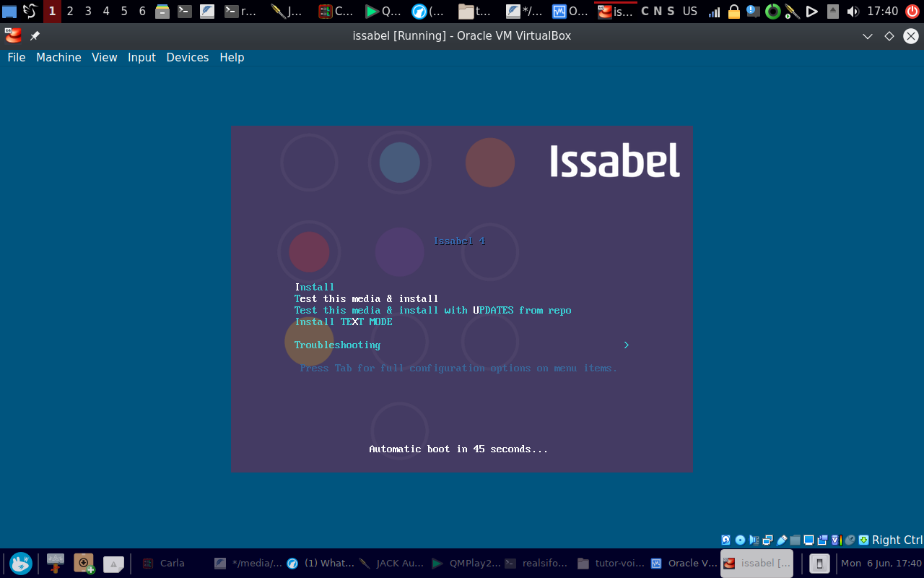The image size is (924, 578).
Task: Click the volume speaker icon
Action: pyautogui.click(x=853, y=11)
